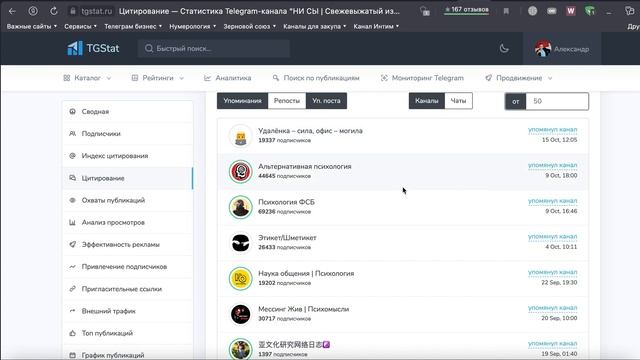640x360 pixels.
Task: Click упомянул канал dated 9 Oct 16:46
Action: tap(552, 201)
